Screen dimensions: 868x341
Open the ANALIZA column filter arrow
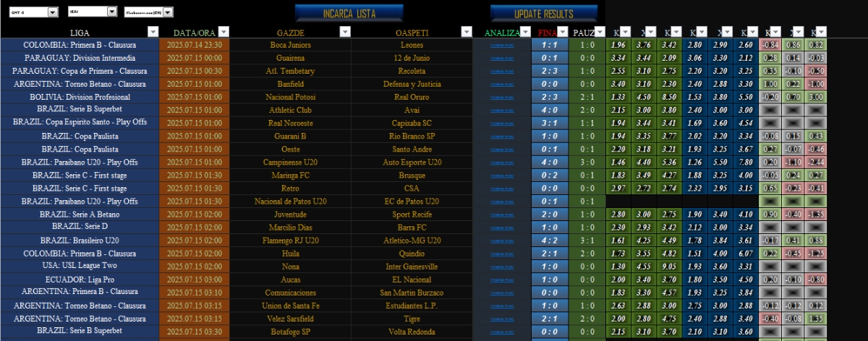coord(526,32)
